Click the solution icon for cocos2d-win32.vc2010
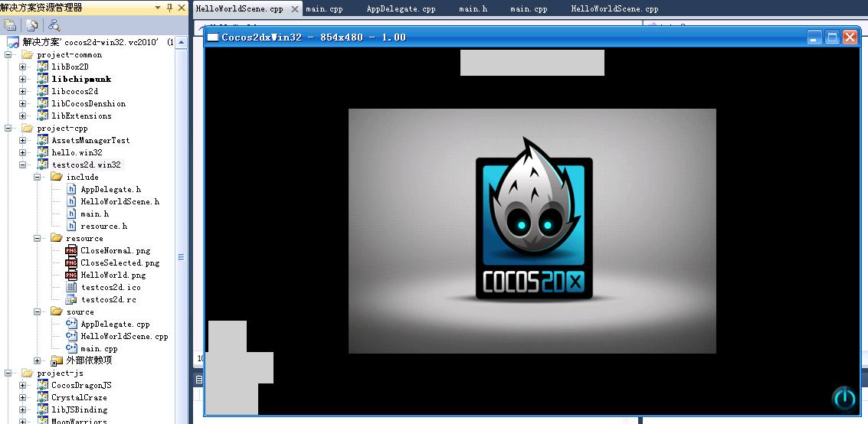Screen dimensions: 868x424 (x=13, y=42)
